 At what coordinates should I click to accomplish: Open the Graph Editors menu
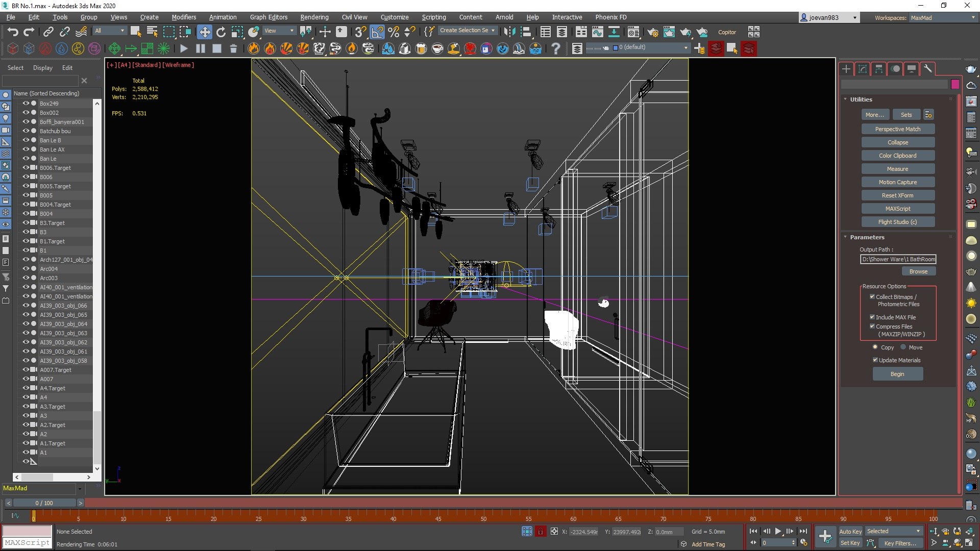[x=268, y=17]
